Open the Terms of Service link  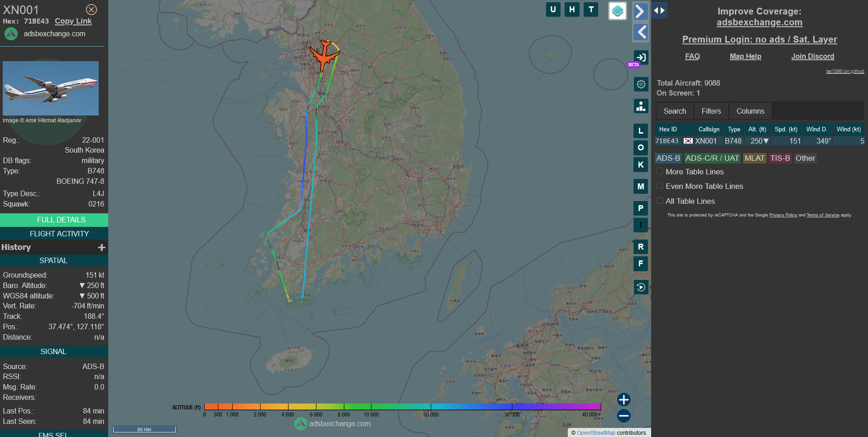[x=823, y=215]
